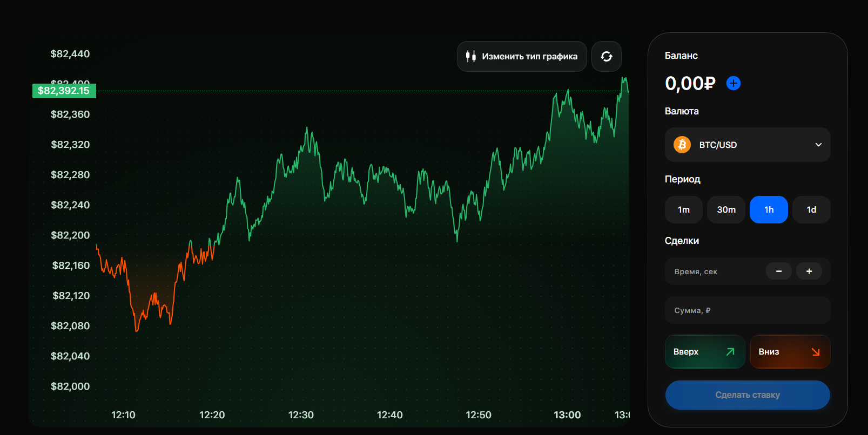Click Изменить тип графика button
This screenshot has width=868, height=435.
(522, 57)
